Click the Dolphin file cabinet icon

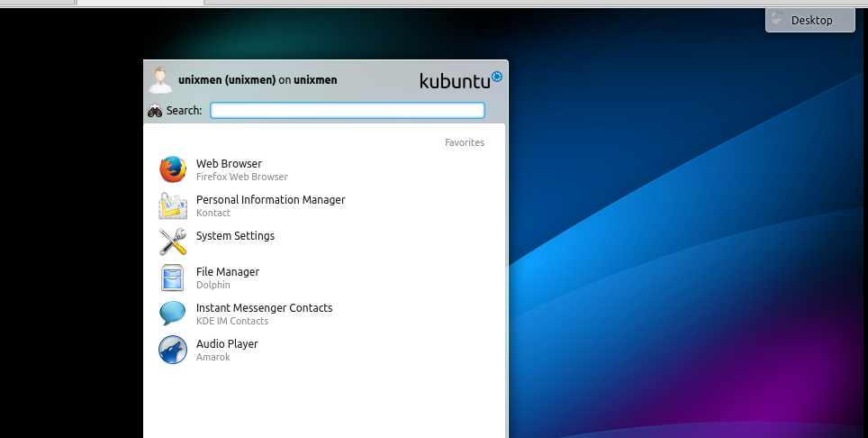(x=172, y=278)
